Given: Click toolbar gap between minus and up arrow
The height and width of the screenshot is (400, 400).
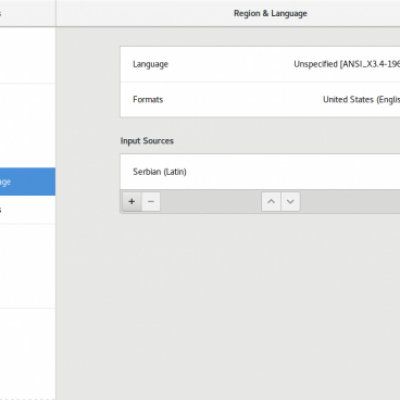Looking at the screenshot, I should pos(211,201).
